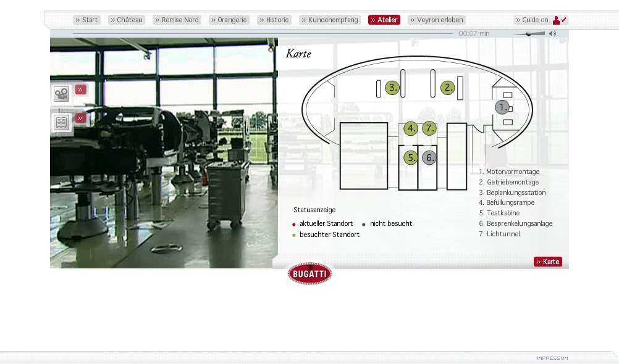This screenshot has width=619, height=364.
Task: Navigate to Kundenempfang
Action: (x=329, y=20)
